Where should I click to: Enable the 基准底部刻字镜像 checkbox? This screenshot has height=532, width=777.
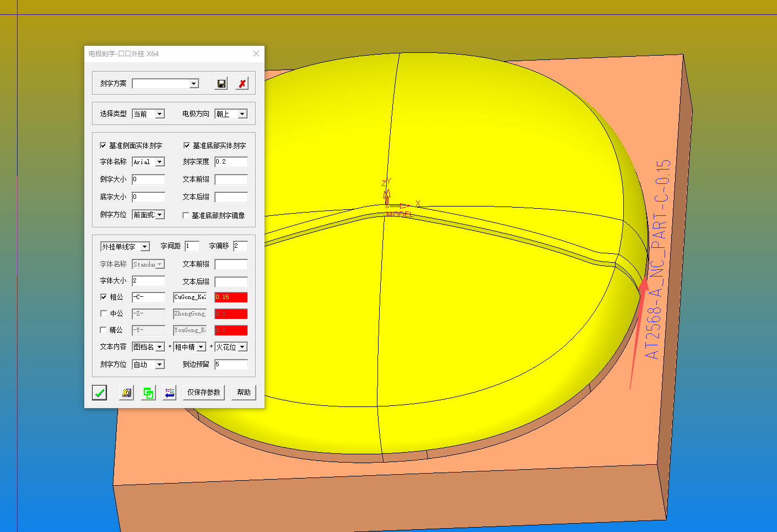pyautogui.click(x=186, y=215)
